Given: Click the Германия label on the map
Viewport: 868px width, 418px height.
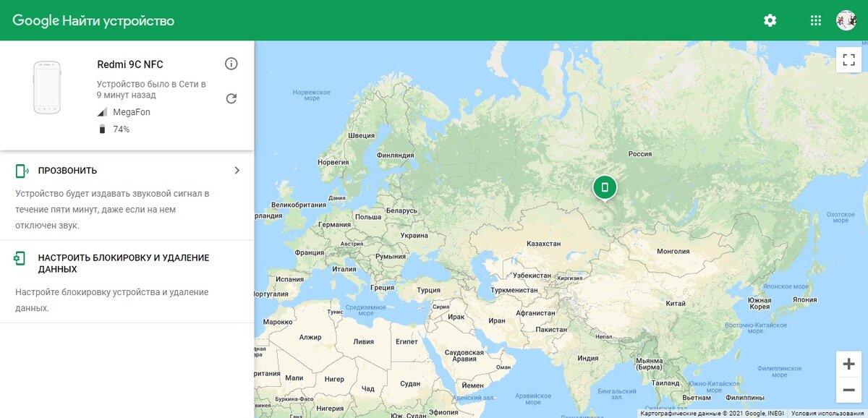Looking at the screenshot, I should [x=334, y=224].
